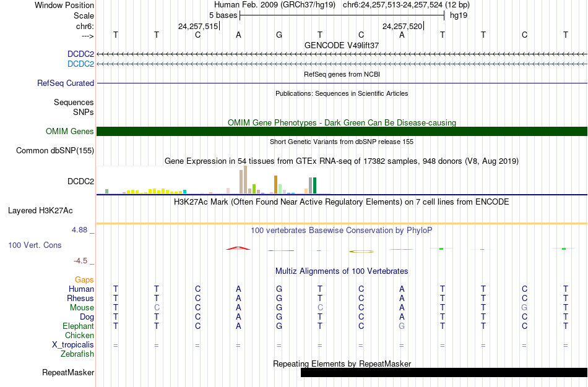Click the olive outlined box in PhyloP track

361,252
